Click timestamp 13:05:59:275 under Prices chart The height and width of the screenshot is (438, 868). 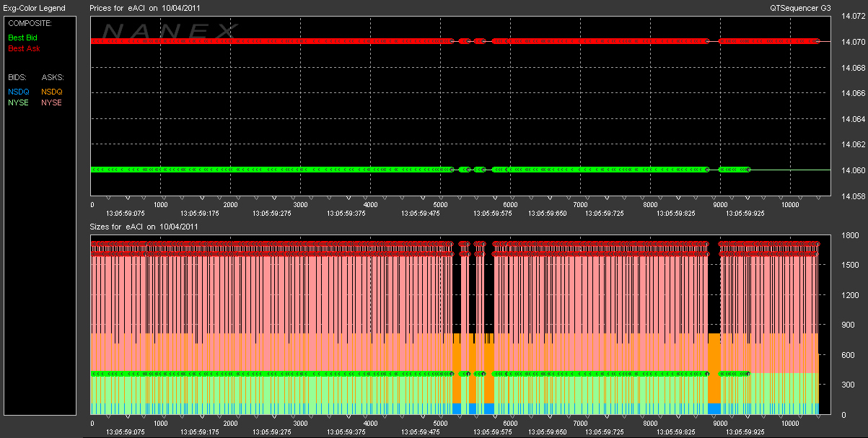[x=272, y=214]
